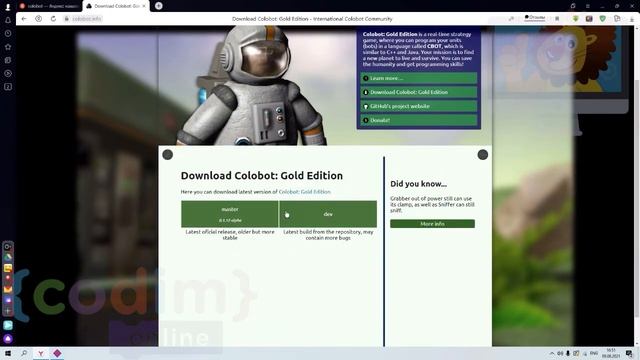
Task: Open the collections icon in the sidebar
Action: point(8,60)
